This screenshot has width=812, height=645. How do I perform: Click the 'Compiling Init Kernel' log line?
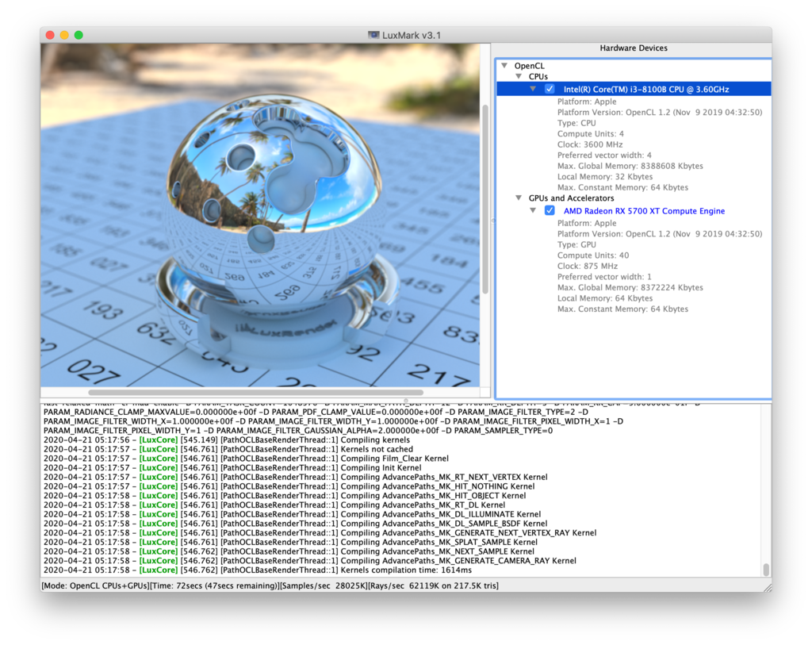point(232,468)
